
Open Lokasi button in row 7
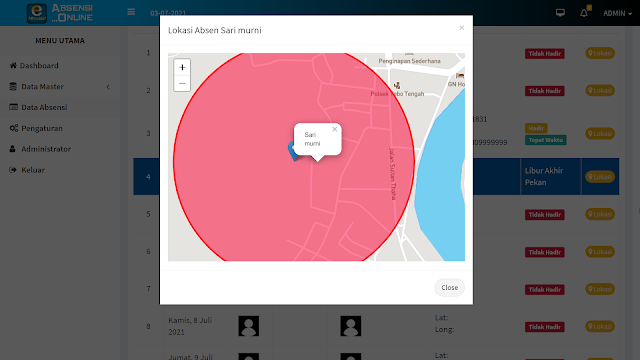pyautogui.click(x=600, y=289)
